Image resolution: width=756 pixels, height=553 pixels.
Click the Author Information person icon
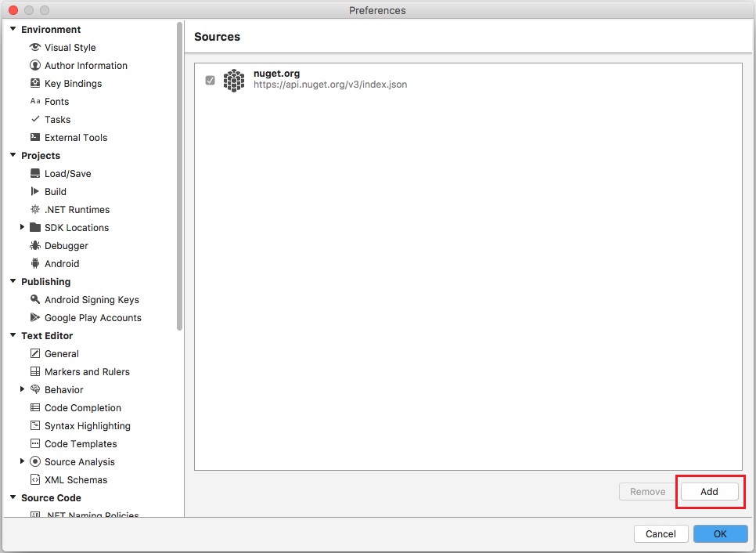[34, 66]
